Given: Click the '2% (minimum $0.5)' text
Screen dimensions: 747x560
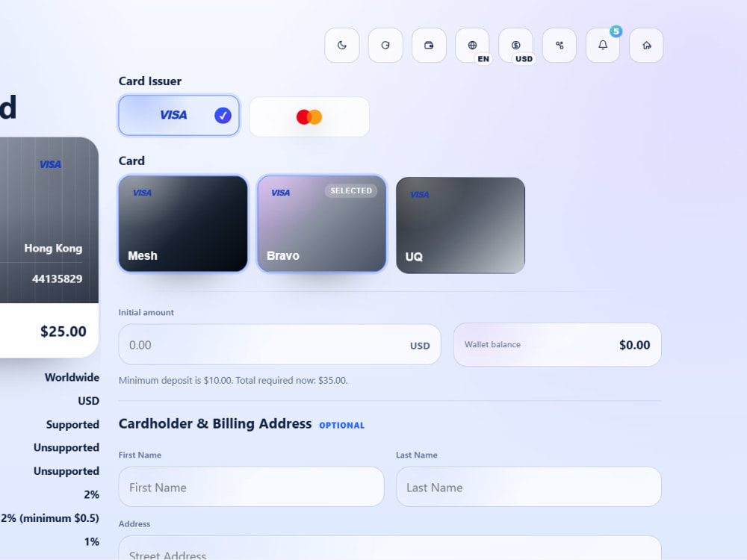Looking at the screenshot, I should [x=50, y=518].
